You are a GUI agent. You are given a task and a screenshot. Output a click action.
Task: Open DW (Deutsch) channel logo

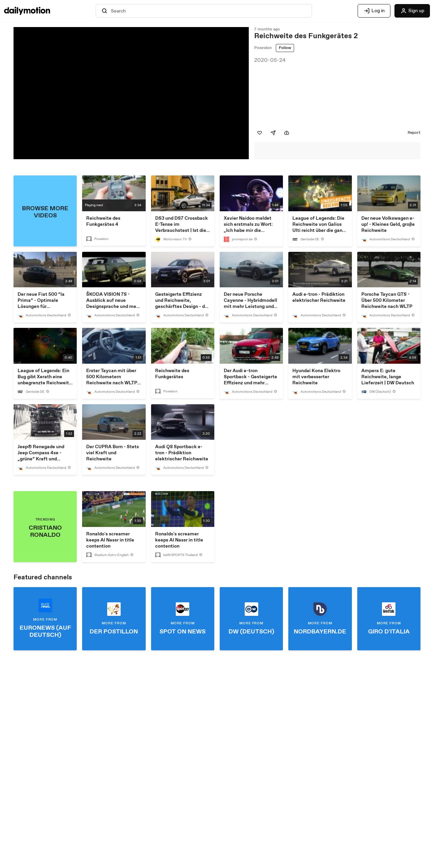pos(251,609)
